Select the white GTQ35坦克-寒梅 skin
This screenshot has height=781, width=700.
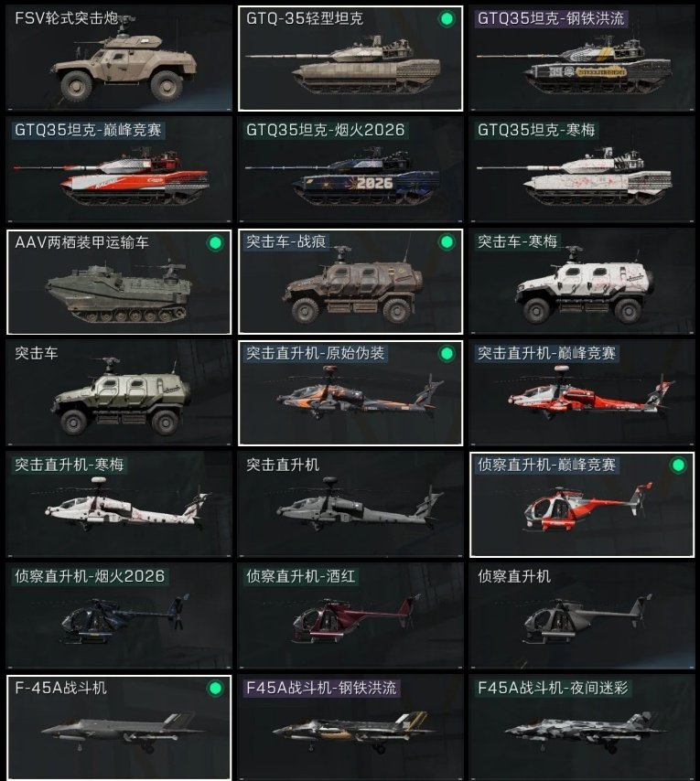(x=582, y=169)
